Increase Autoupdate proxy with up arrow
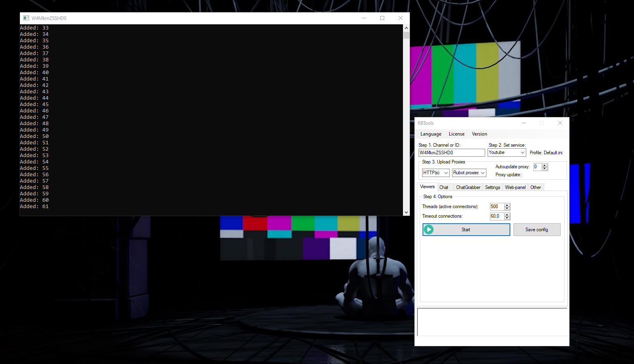 coord(545,165)
